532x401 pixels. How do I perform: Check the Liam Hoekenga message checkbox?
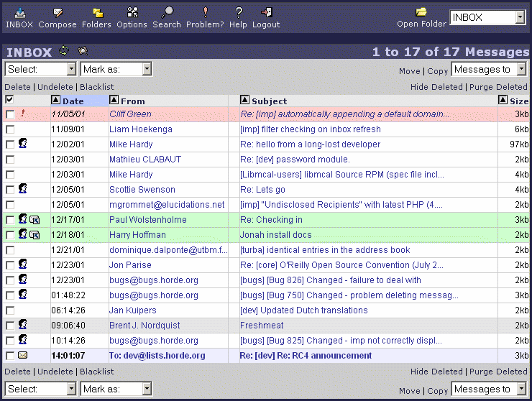pyautogui.click(x=10, y=129)
